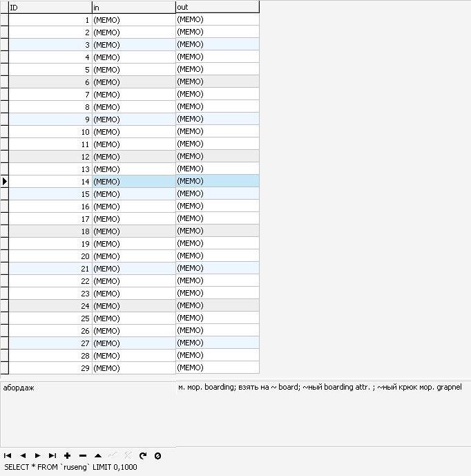Select the ID cell with value 4
Image resolution: width=471 pixels, height=476 pixels.
coord(50,57)
